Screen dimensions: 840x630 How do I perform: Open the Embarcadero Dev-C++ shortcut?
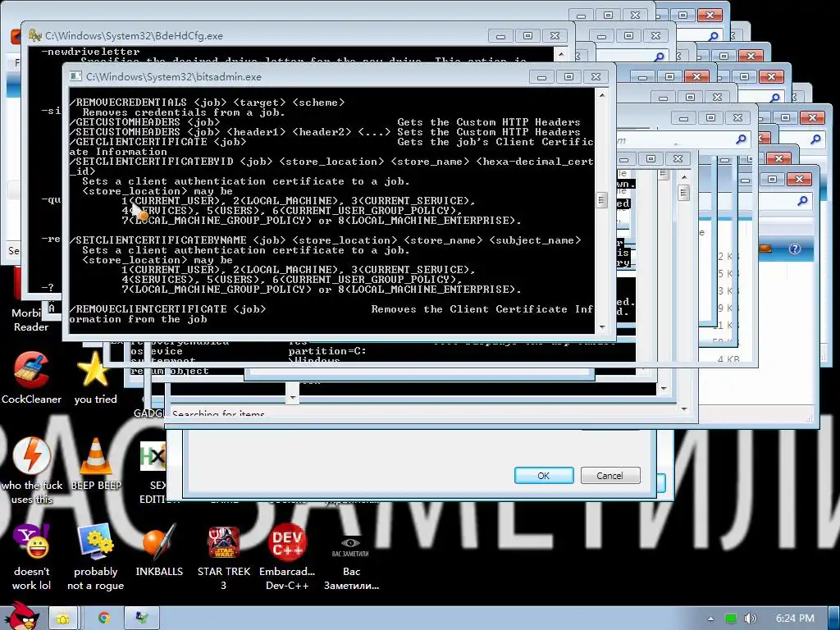click(287, 557)
